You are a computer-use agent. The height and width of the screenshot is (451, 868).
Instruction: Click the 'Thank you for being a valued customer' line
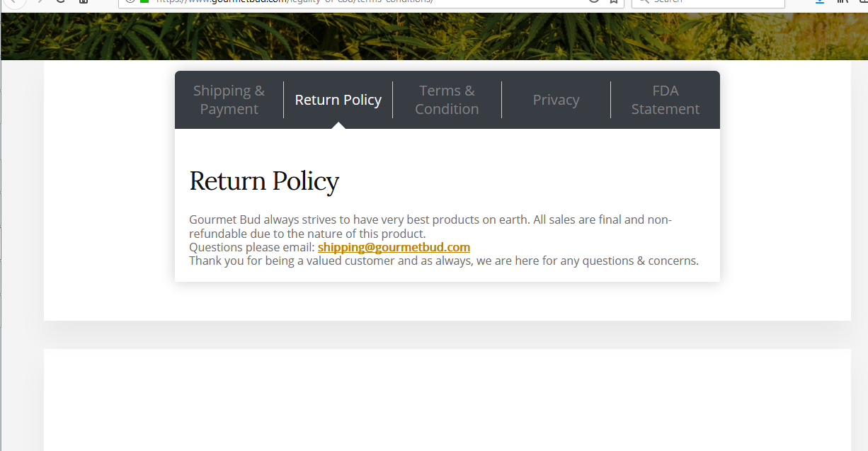coord(443,261)
